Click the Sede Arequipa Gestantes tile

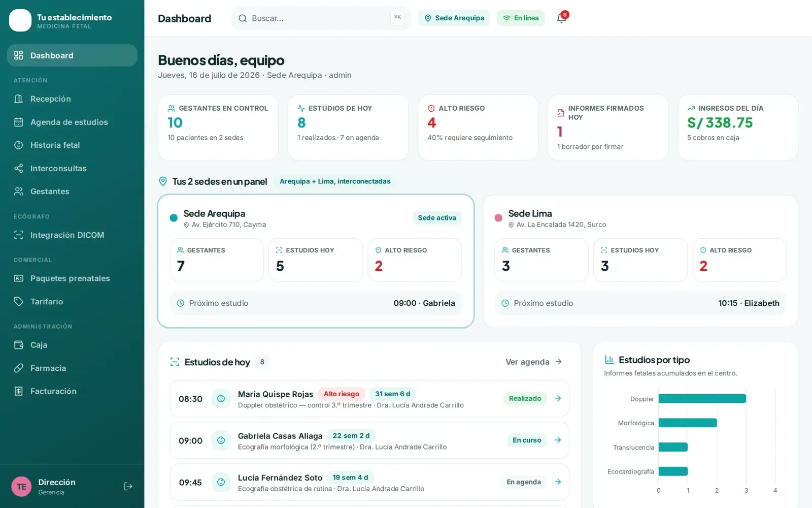click(217, 260)
